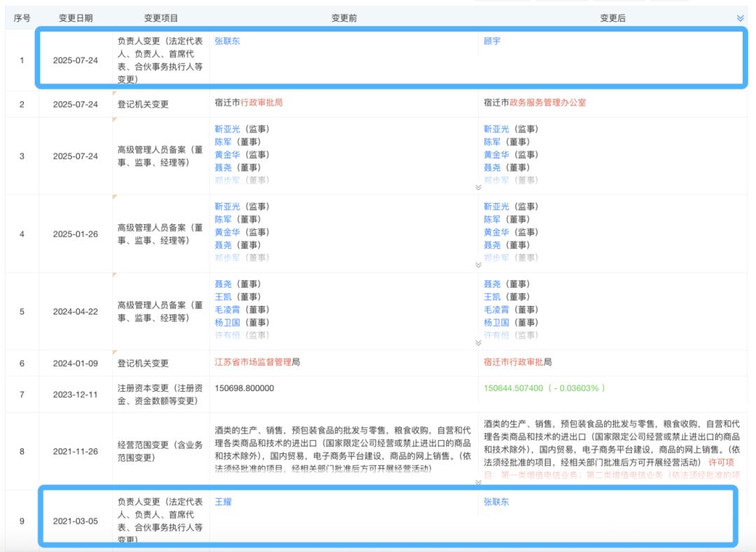Click 王凯 in 变更前 column of row 5
The image size is (756, 552).
[223, 297]
